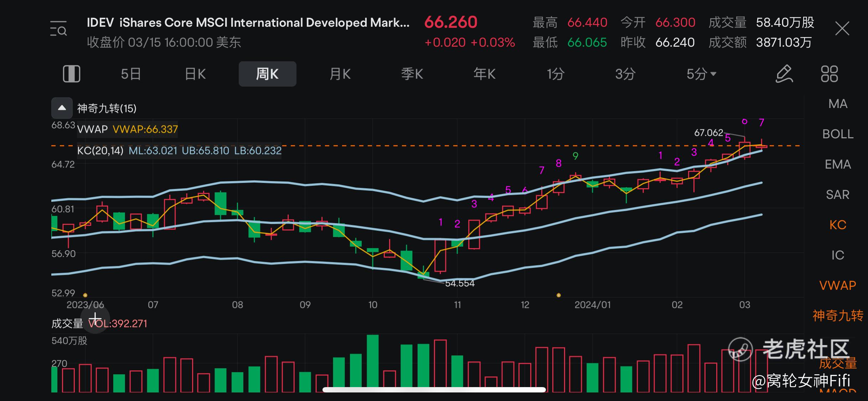Screen dimensions: 868x401
Task: Toggle the KC indicator display
Action: [837, 225]
